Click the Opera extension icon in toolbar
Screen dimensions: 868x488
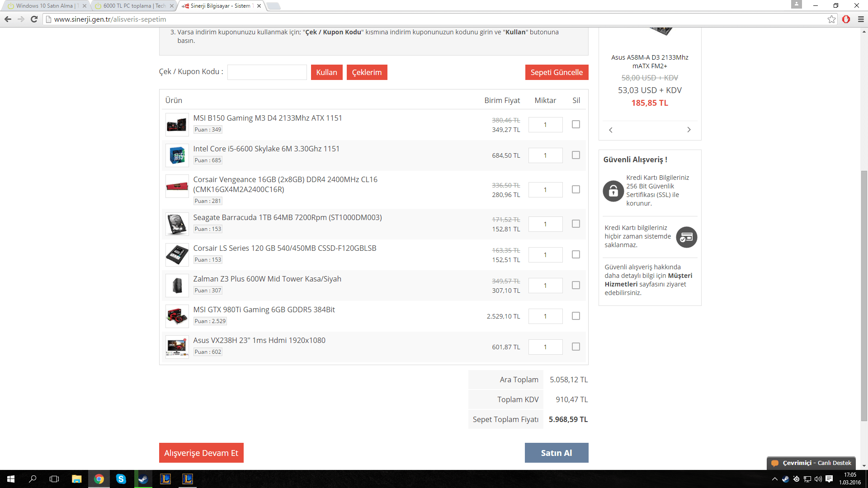846,19
